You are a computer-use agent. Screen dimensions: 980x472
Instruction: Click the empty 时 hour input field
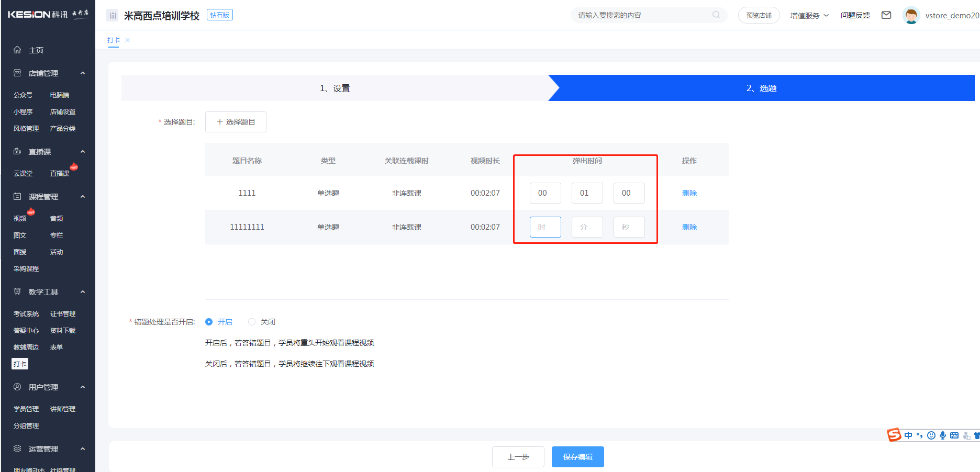click(545, 227)
